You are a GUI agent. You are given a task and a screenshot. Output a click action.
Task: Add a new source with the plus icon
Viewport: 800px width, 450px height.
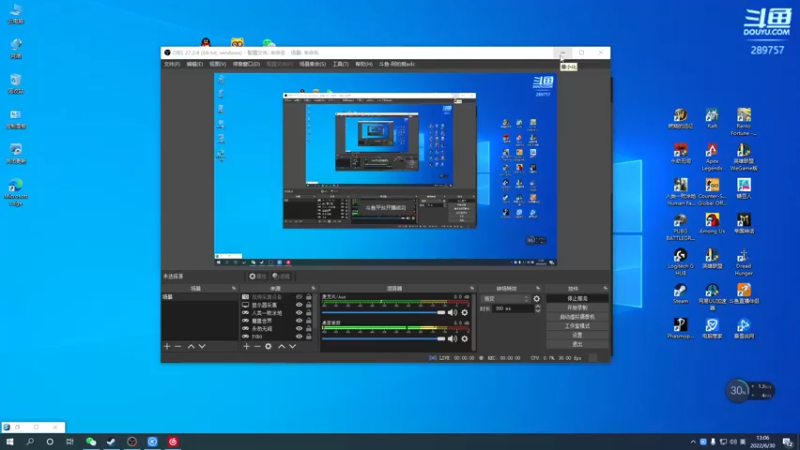pos(246,346)
